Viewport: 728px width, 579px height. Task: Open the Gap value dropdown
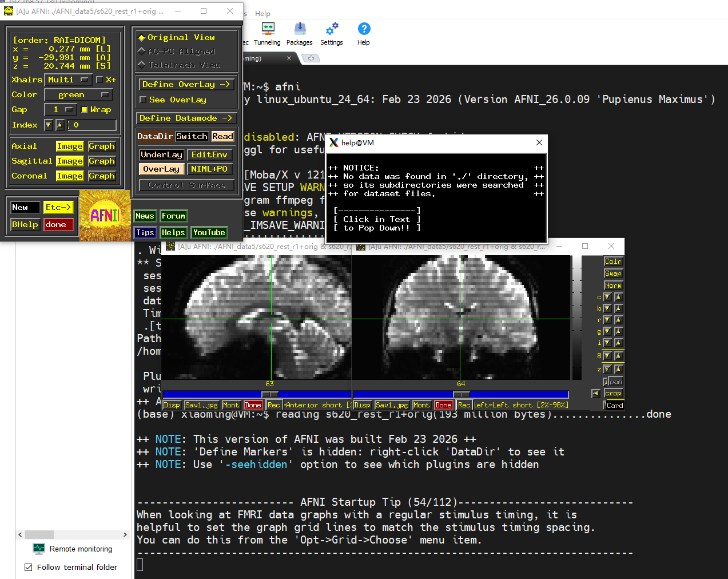point(61,109)
